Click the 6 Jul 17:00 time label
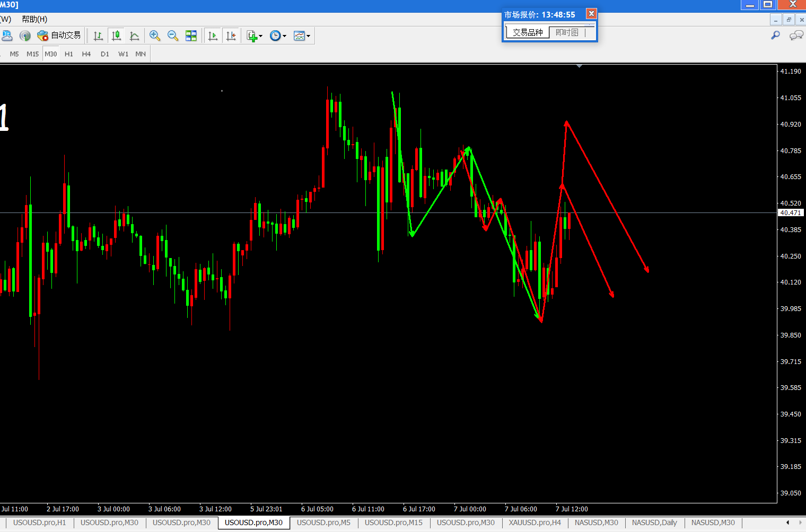Image resolution: width=806 pixels, height=532 pixels. tap(419, 509)
